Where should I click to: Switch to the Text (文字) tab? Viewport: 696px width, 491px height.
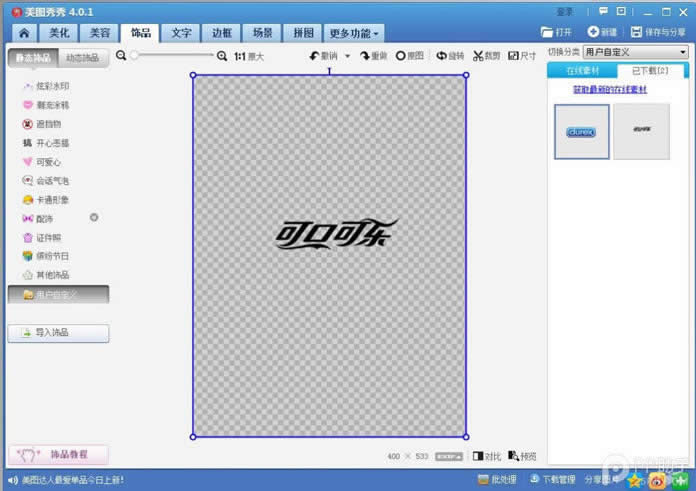181,33
